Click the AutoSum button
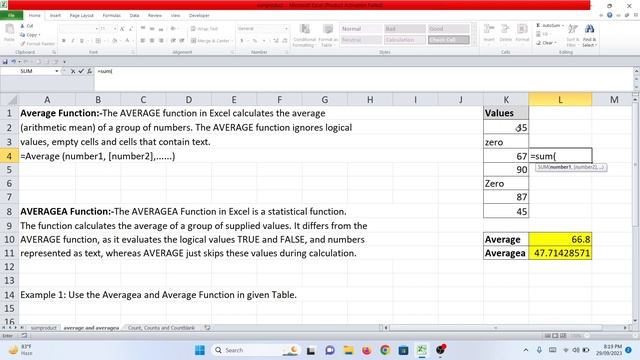 point(550,25)
